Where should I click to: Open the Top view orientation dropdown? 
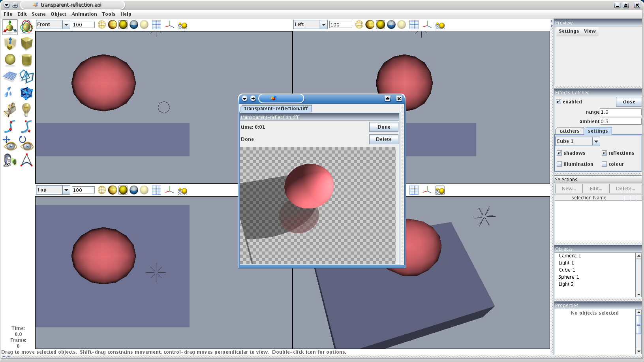[66, 190]
